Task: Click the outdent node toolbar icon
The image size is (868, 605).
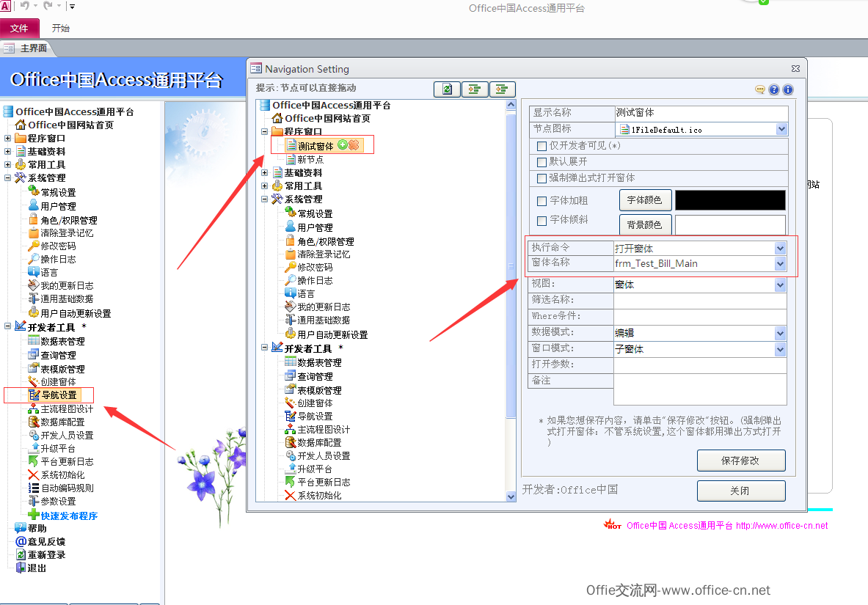Action: pyautogui.click(x=502, y=89)
